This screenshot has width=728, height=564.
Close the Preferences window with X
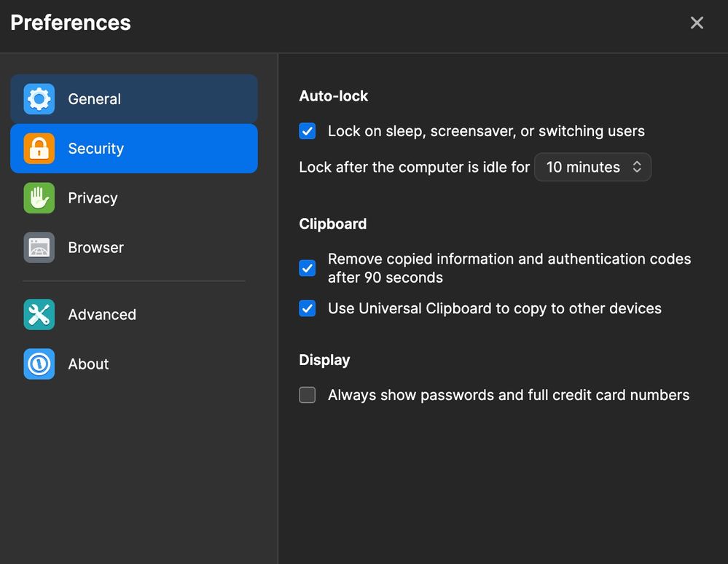697,23
